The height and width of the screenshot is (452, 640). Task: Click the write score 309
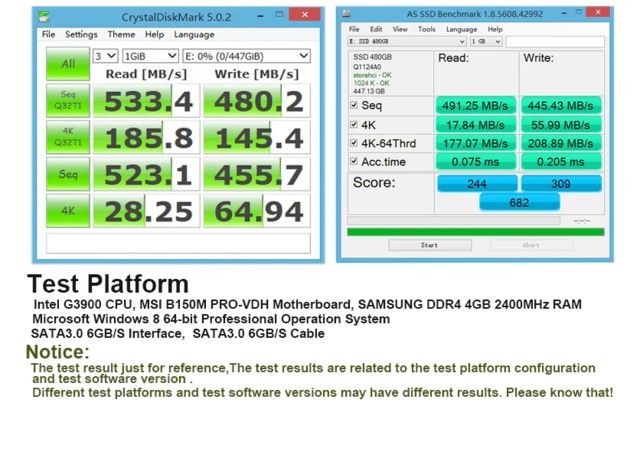tap(561, 184)
